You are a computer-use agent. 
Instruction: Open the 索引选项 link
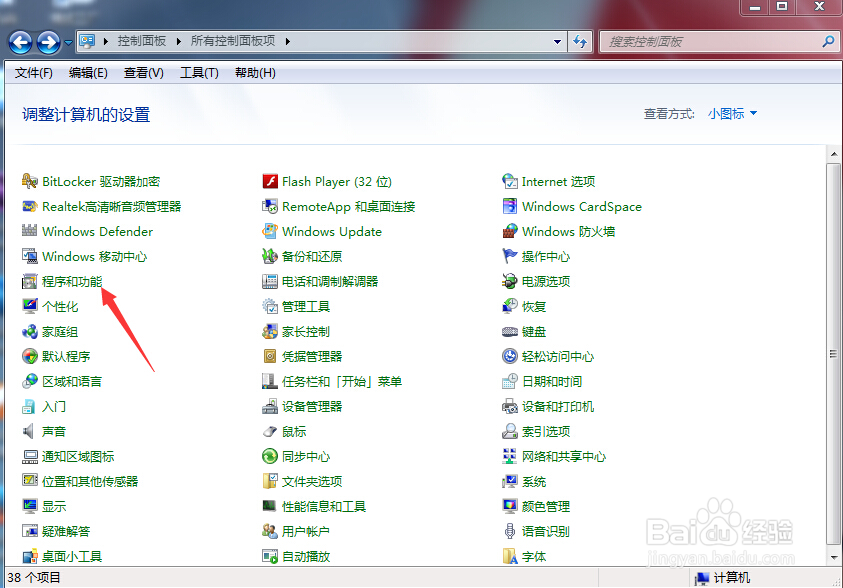point(546,431)
